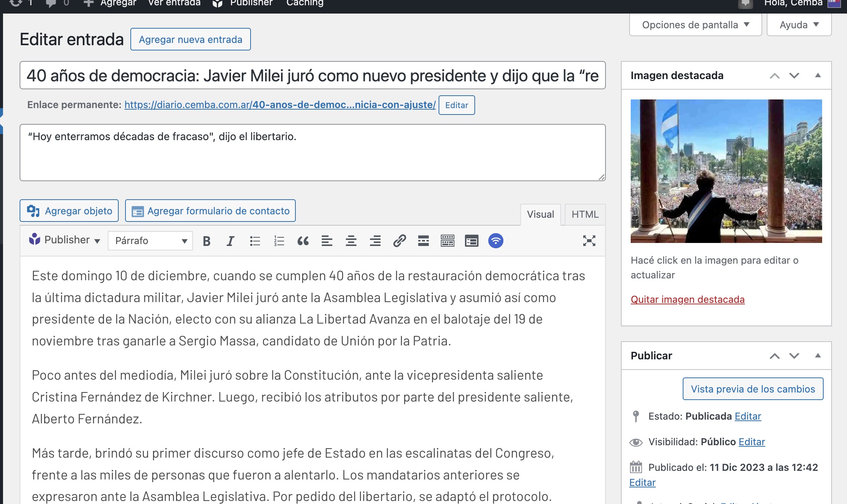Image resolution: width=847 pixels, height=504 pixels.
Task: Click the article title input field
Action: [x=313, y=76]
